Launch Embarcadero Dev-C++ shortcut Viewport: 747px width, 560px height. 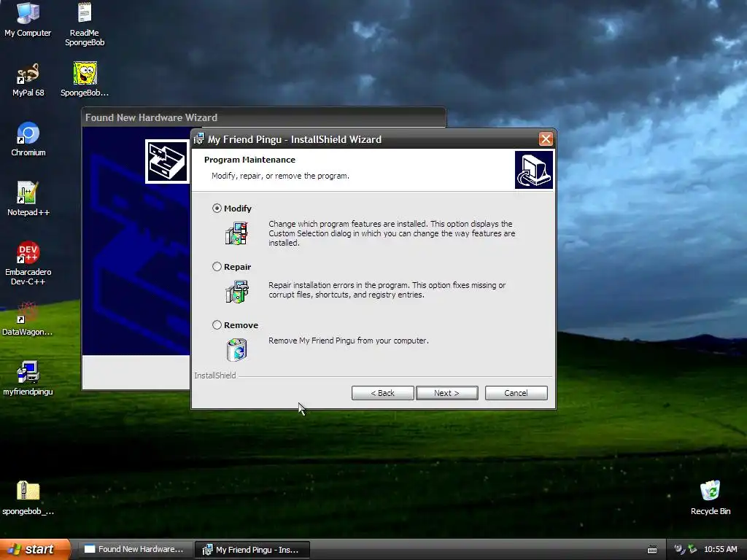point(28,263)
